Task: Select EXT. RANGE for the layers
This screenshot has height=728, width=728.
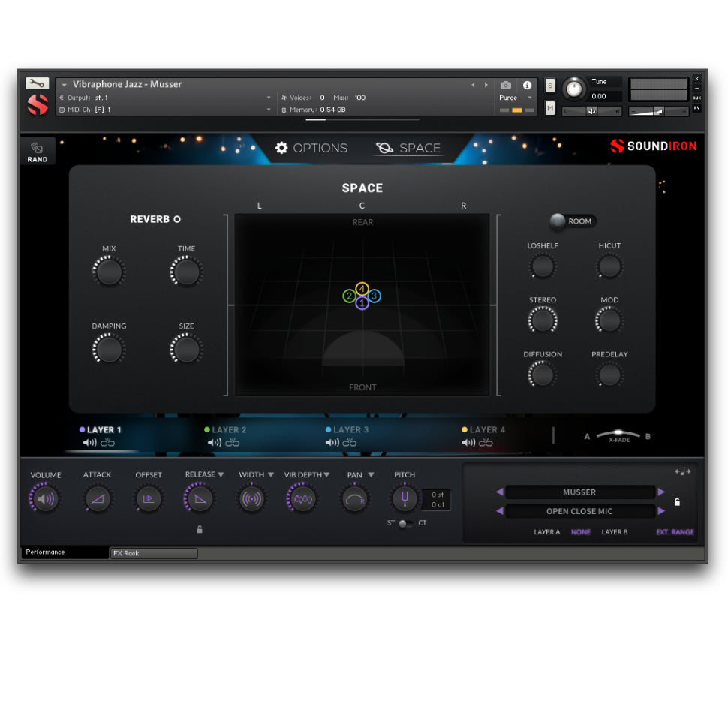Action: coord(675,532)
